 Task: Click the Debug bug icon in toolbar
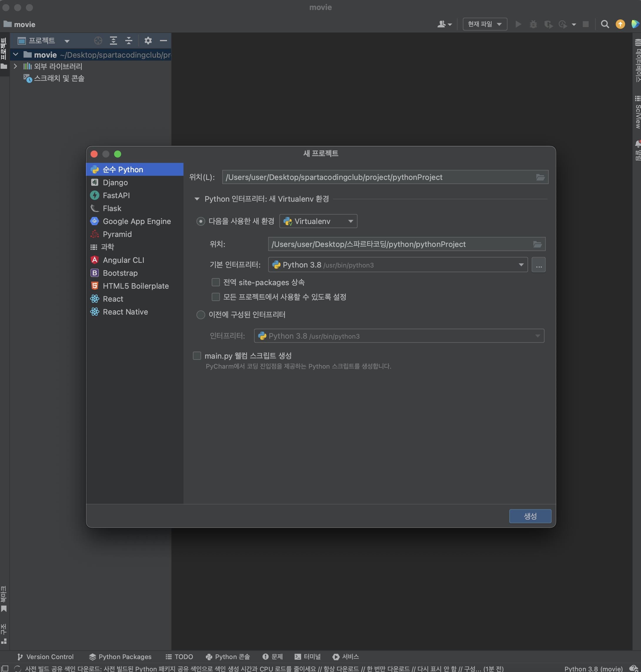pos(533,24)
